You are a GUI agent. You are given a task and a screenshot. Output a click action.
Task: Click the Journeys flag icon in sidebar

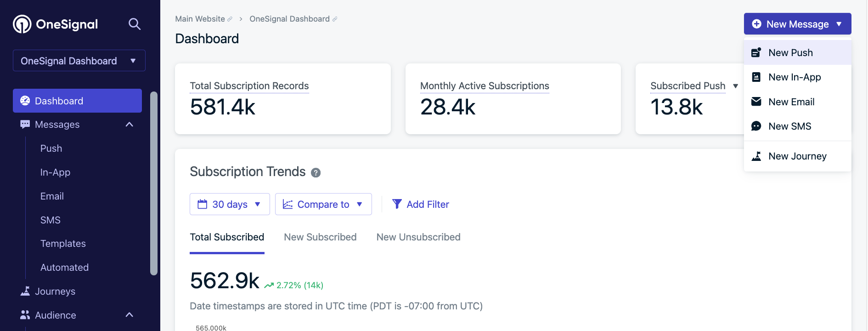tap(25, 291)
